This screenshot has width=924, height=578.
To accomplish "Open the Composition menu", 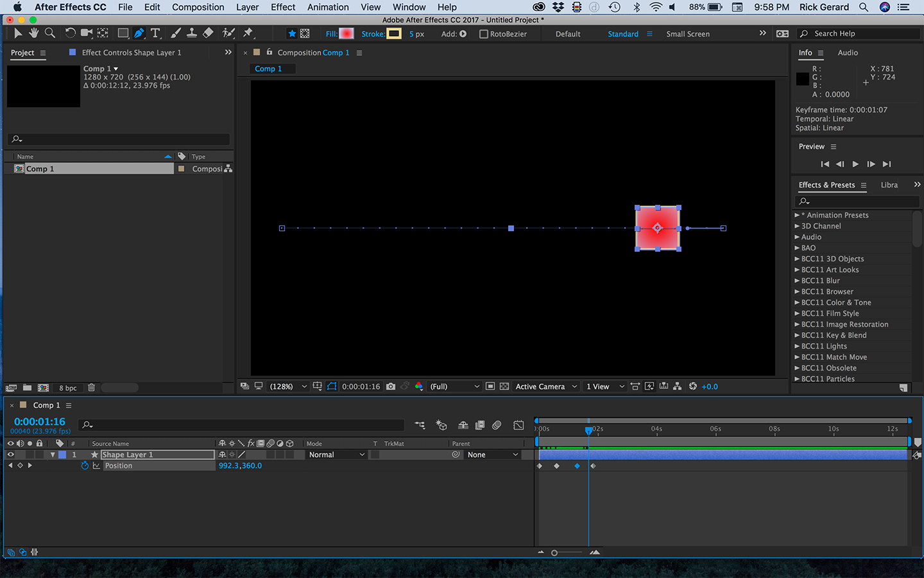I will click(198, 7).
